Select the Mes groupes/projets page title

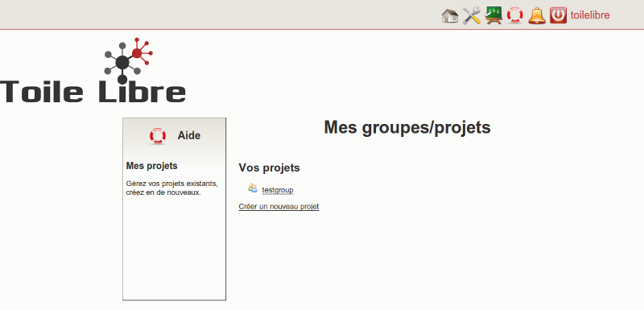tap(407, 127)
